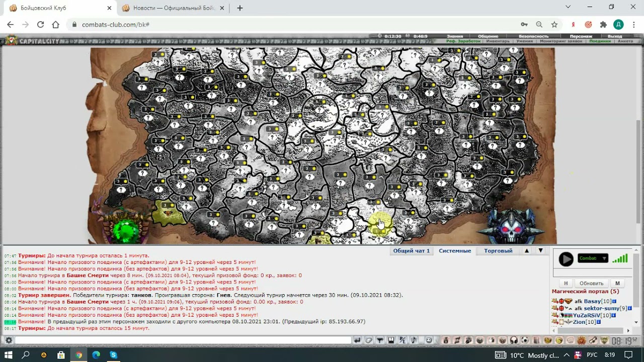Click the info icon next to Zion
Image resolution: width=644 pixels, height=362 pixels.
point(599,322)
